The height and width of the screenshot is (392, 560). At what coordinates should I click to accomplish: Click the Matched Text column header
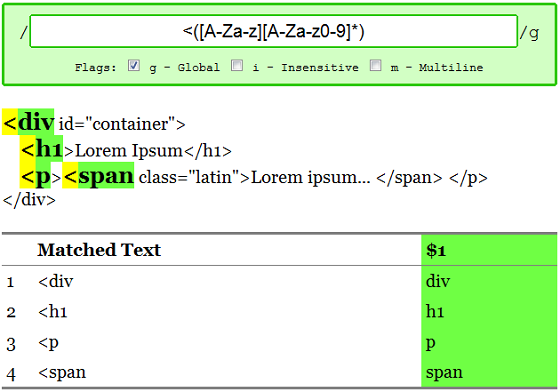point(99,250)
